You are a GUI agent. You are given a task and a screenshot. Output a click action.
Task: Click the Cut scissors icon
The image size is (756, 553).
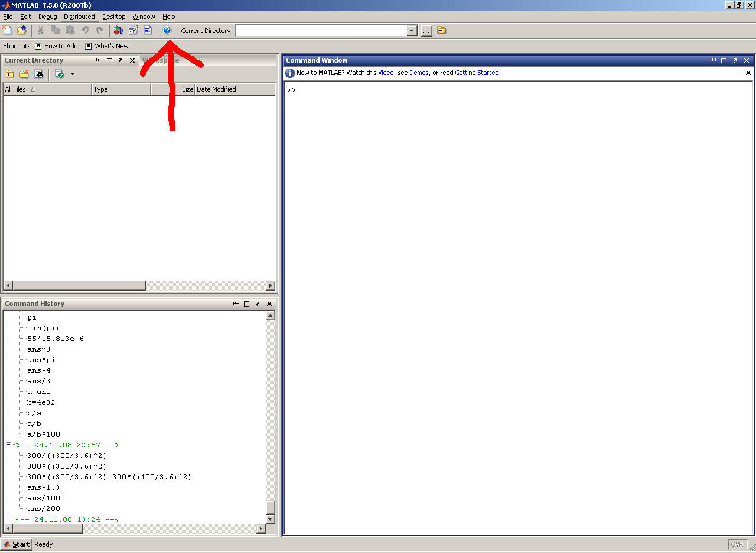pos(41,30)
